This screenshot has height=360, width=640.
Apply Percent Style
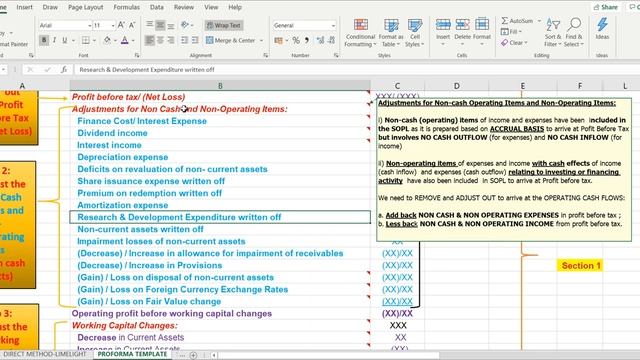(296, 40)
